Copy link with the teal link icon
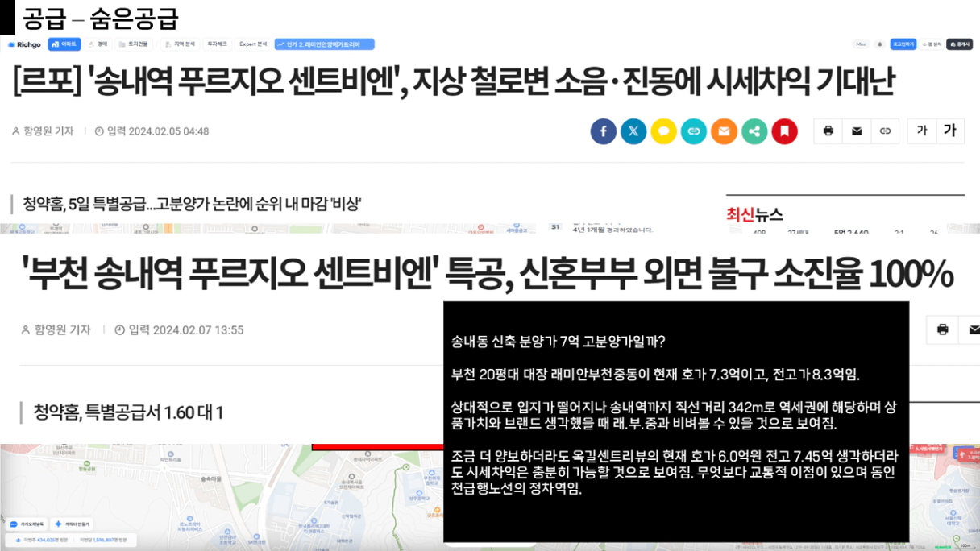This screenshot has height=551, width=980. (x=694, y=131)
